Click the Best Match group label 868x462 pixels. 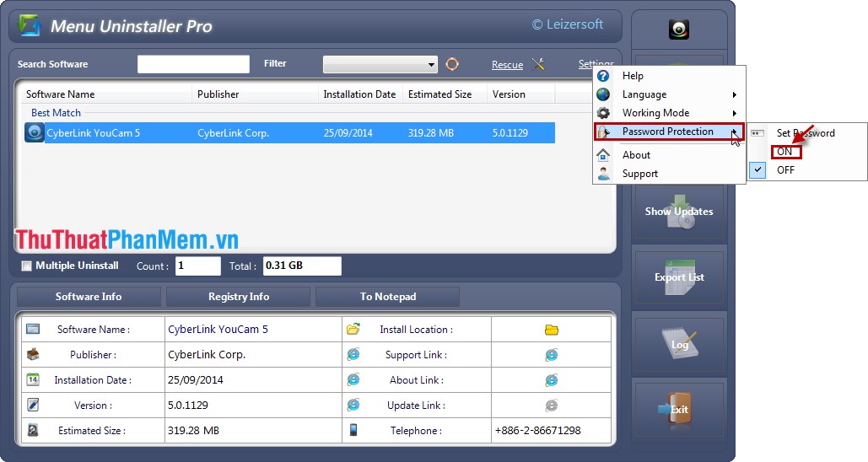tap(56, 113)
